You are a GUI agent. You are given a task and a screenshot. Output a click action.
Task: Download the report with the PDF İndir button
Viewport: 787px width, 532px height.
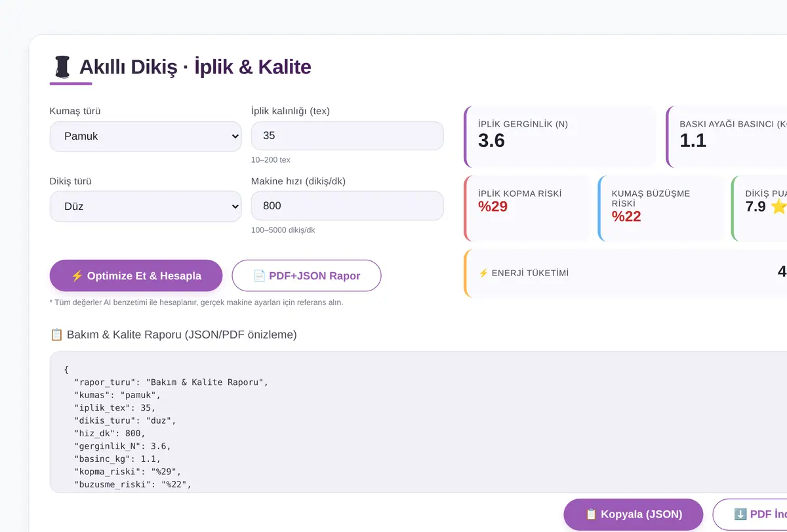coord(750,514)
